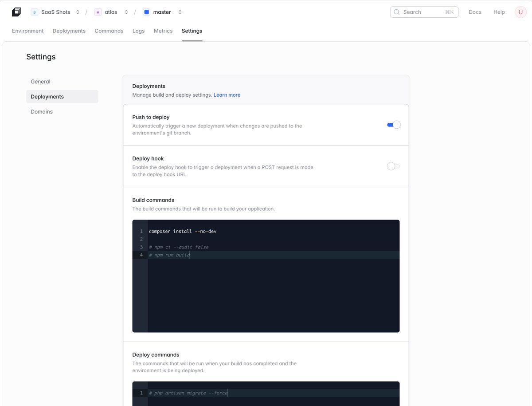Image resolution: width=532 pixels, height=406 pixels.
Task: Disable the Push to deploy toggle
Action: [x=394, y=125]
